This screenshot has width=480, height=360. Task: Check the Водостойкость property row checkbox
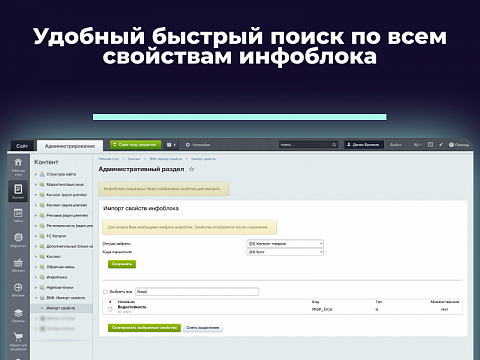tap(110, 310)
